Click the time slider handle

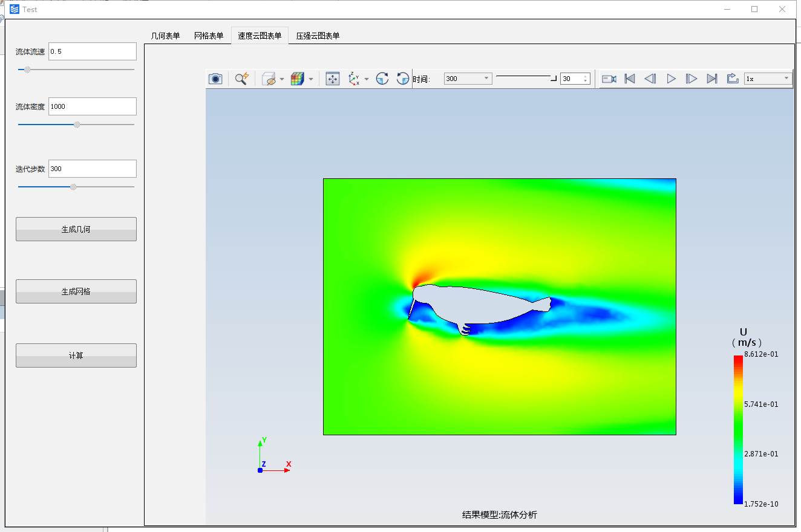pos(554,78)
